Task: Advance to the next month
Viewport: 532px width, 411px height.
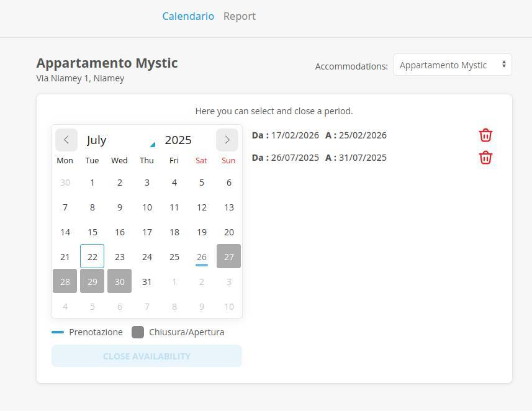Action: tap(227, 140)
